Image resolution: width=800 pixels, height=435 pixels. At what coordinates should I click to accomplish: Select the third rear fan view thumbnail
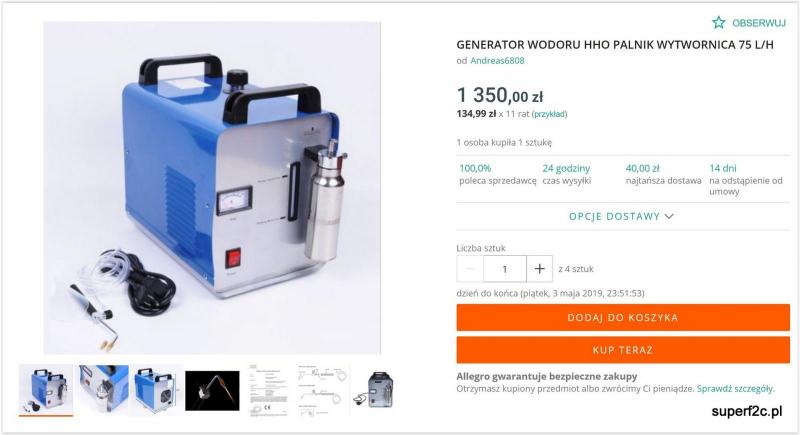157,390
